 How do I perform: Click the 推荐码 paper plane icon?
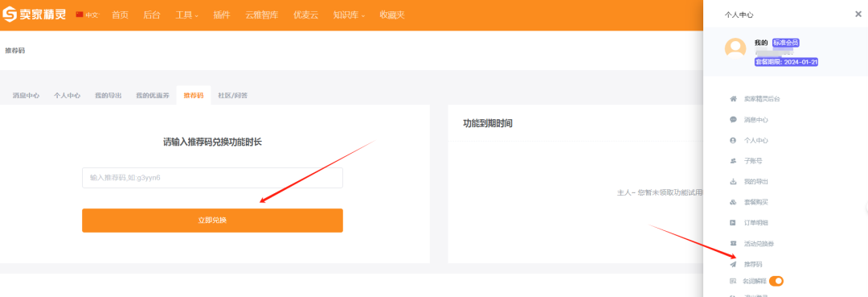(x=734, y=264)
